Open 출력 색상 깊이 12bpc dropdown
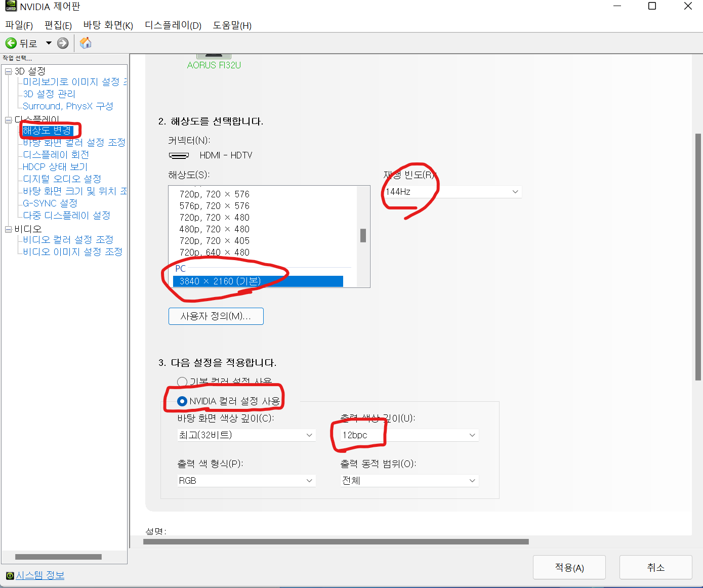The image size is (703, 588). coord(409,435)
